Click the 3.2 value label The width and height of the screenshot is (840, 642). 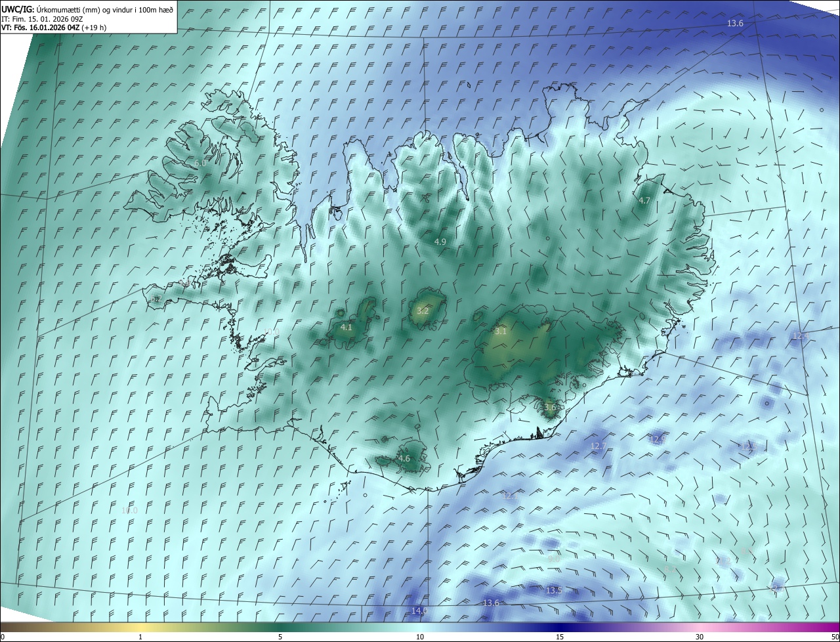click(x=423, y=310)
